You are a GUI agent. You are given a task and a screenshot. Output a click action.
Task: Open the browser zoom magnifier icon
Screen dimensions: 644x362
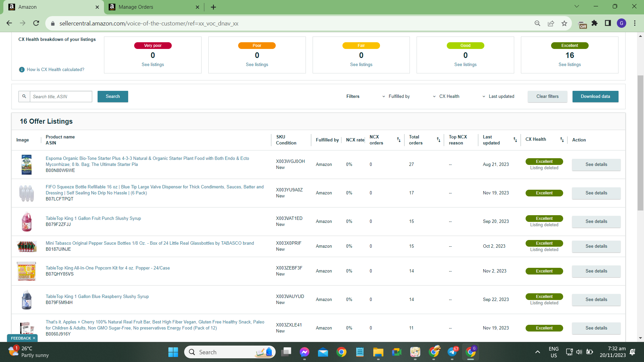tap(537, 23)
